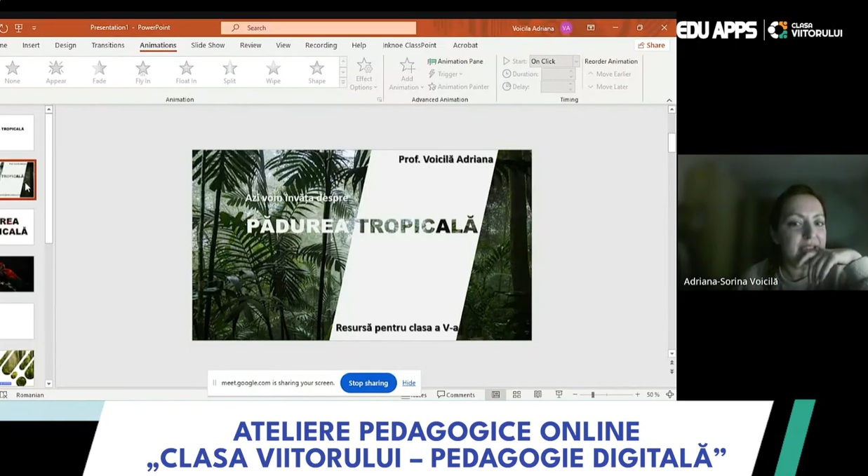Apply the Fly In animation effect

coord(142,72)
